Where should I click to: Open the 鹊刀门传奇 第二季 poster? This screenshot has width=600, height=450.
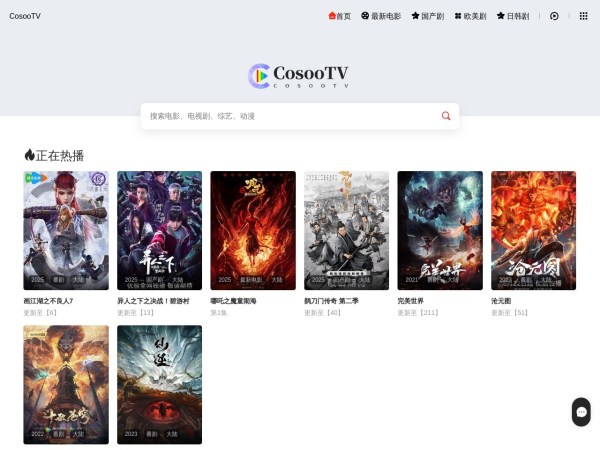[346, 230]
